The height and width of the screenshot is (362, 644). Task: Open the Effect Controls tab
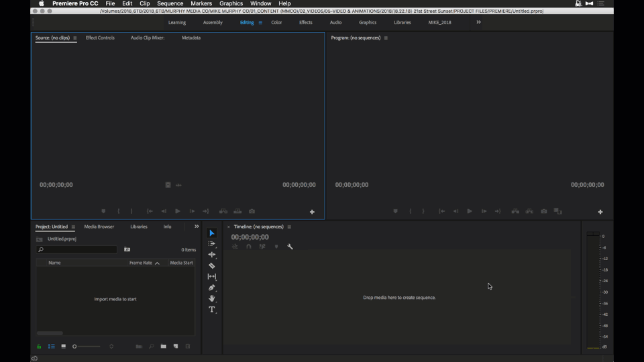pyautogui.click(x=100, y=38)
